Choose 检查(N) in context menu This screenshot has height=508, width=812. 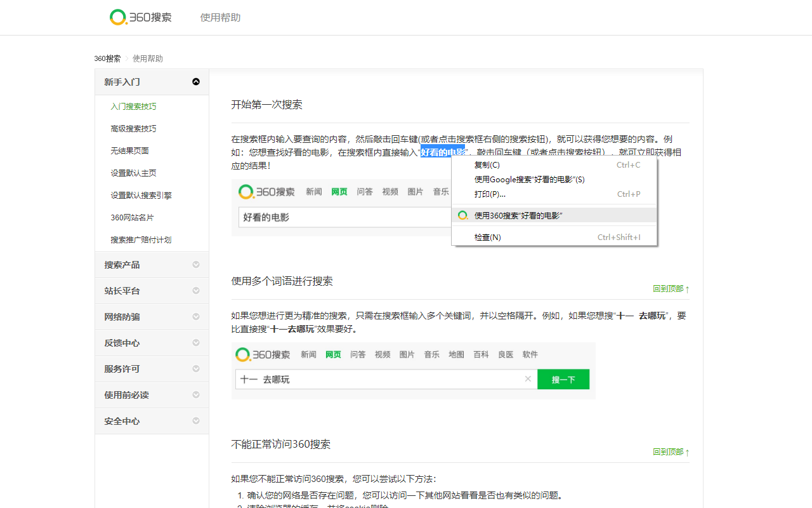[x=554, y=237]
